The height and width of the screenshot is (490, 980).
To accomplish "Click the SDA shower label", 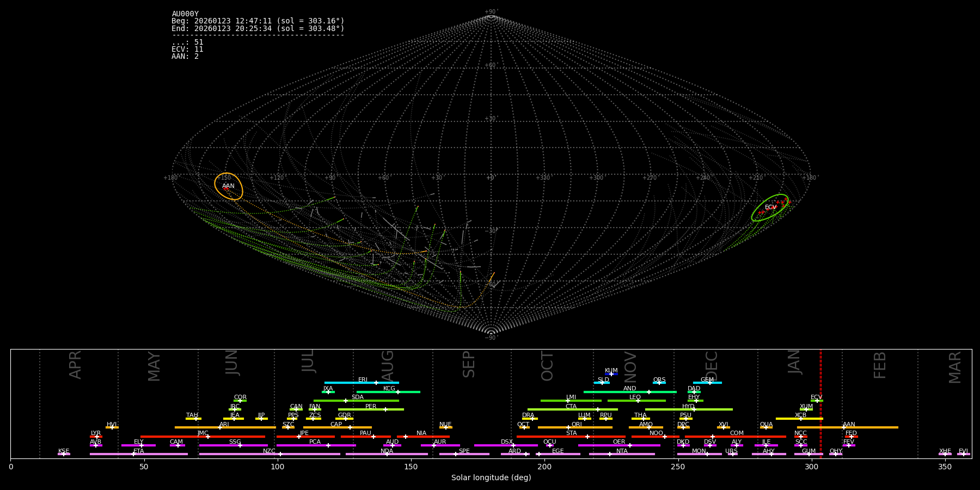I will (358, 397).
